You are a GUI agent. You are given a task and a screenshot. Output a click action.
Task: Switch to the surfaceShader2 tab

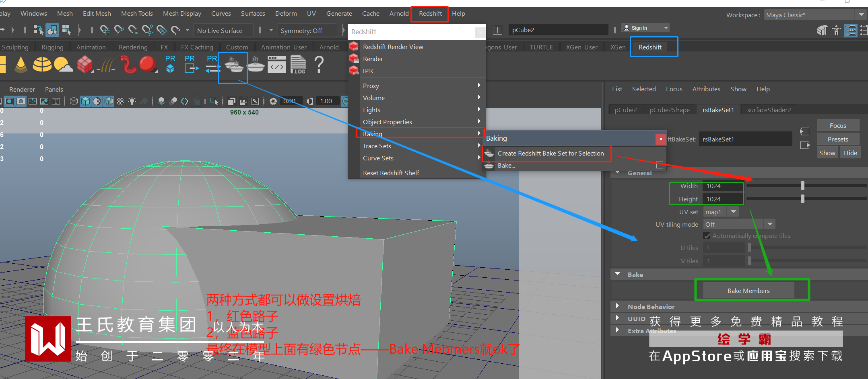tap(769, 110)
